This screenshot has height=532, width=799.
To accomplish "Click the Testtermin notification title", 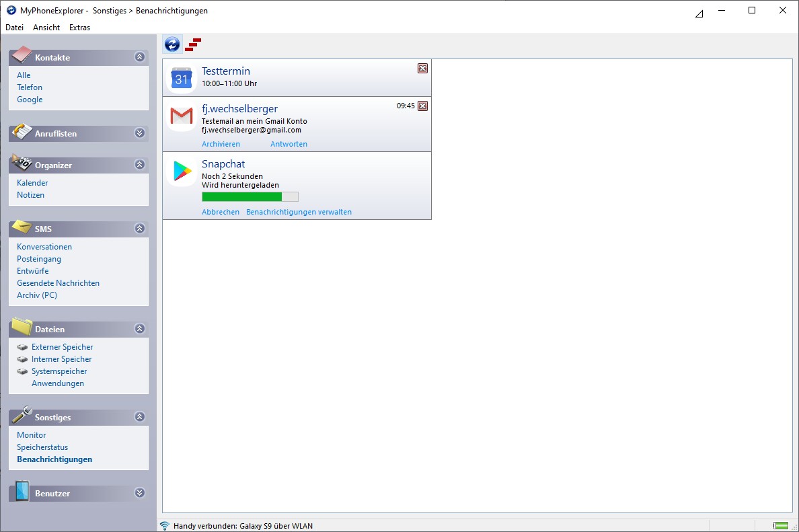I will tap(226, 71).
